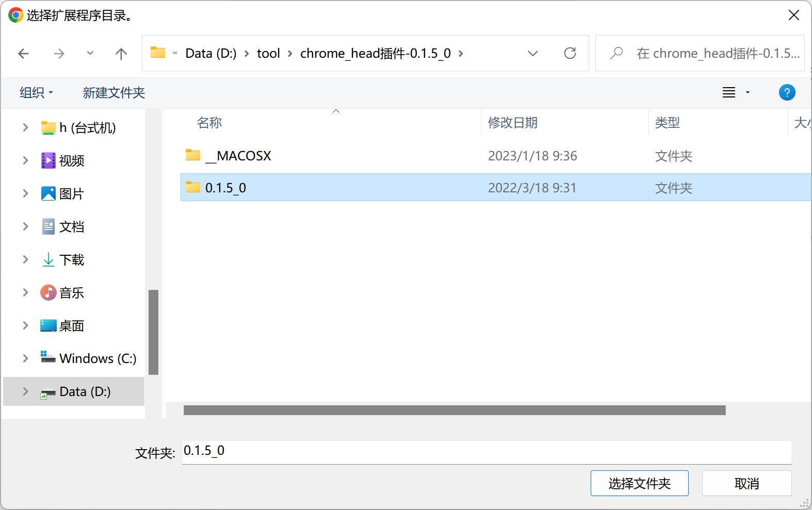This screenshot has height=510, width=812.
Task: Go up one folder level
Action: tap(121, 53)
